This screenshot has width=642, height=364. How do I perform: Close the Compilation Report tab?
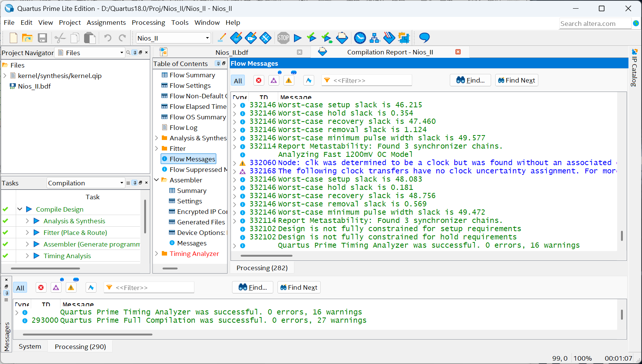coord(458,52)
